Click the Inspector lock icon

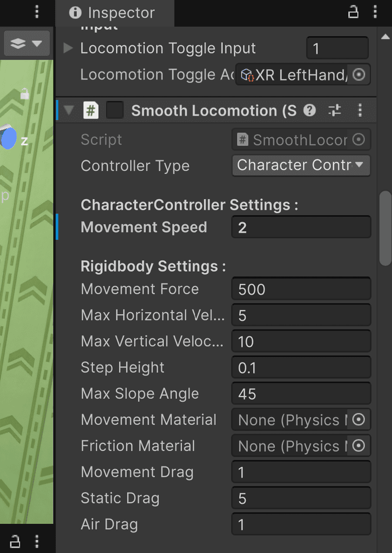[x=353, y=13]
